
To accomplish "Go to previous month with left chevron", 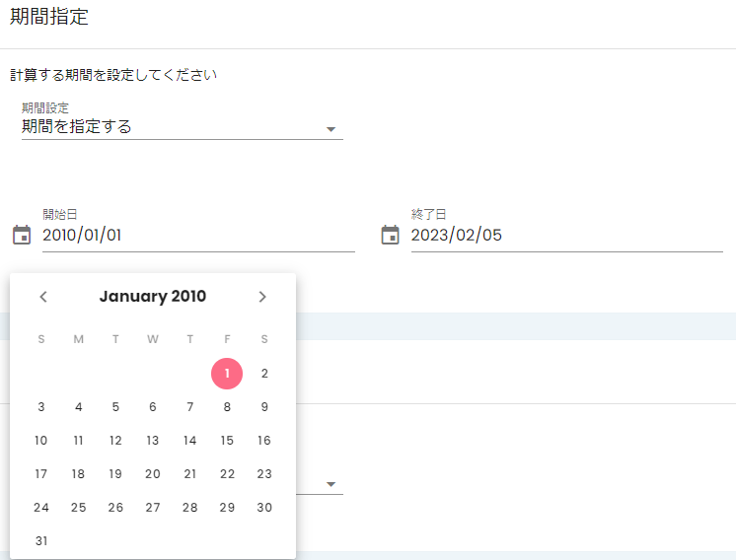I will click(x=43, y=297).
